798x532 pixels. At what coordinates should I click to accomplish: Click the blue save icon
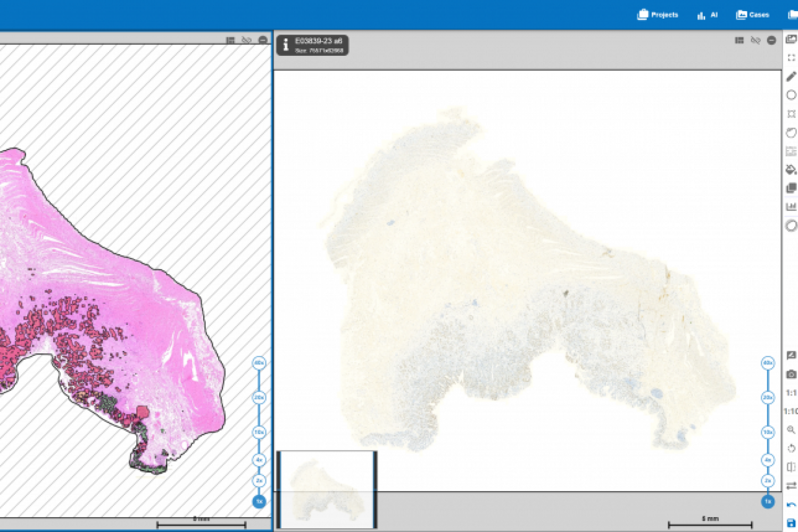791,523
